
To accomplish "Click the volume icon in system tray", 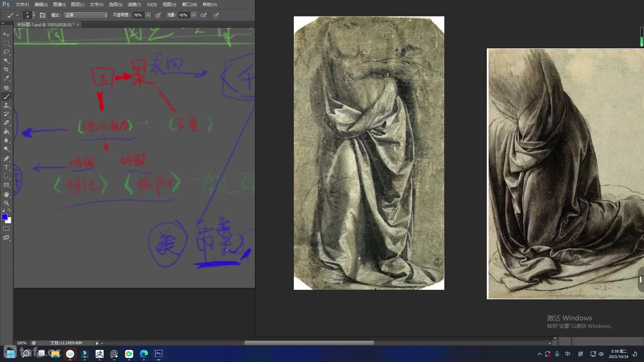I will pyautogui.click(x=601, y=354).
